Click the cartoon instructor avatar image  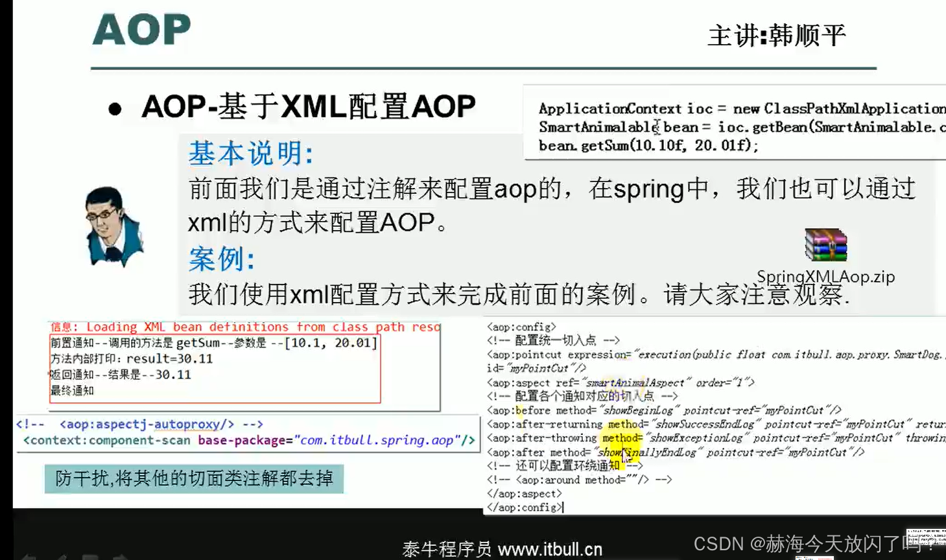click(113, 226)
